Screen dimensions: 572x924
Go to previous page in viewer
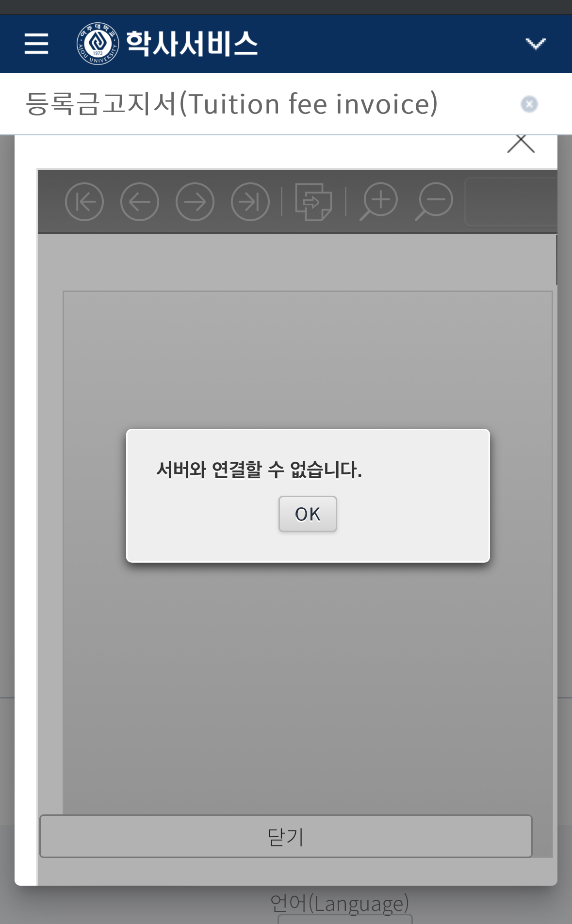pos(140,202)
